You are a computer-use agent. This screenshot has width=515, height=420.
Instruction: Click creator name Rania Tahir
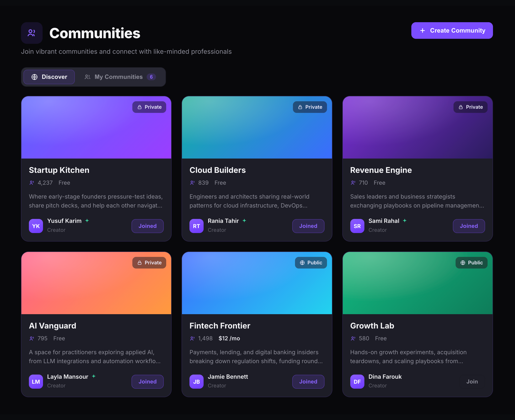point(223,221)
